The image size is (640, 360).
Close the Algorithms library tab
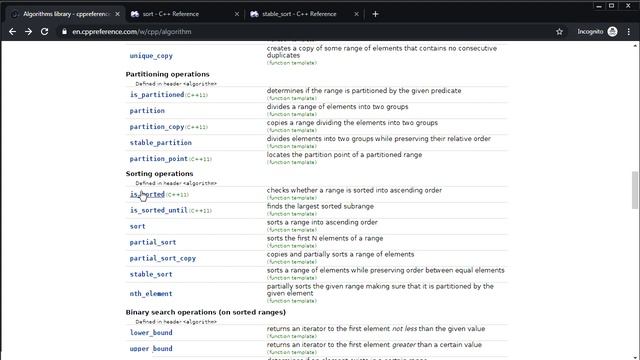118,14
